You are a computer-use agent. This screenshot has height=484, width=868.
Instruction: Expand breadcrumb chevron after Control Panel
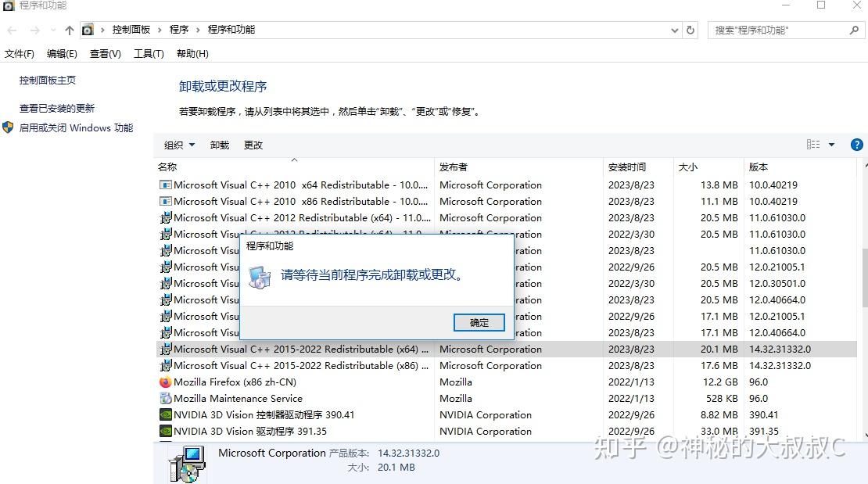[160, 30]
